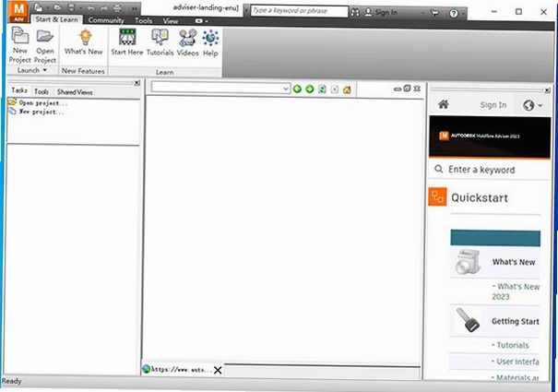Click Autodesk Moldflow Adviser 2023 banner
558x392 pixels.
(x=490, y=137)
